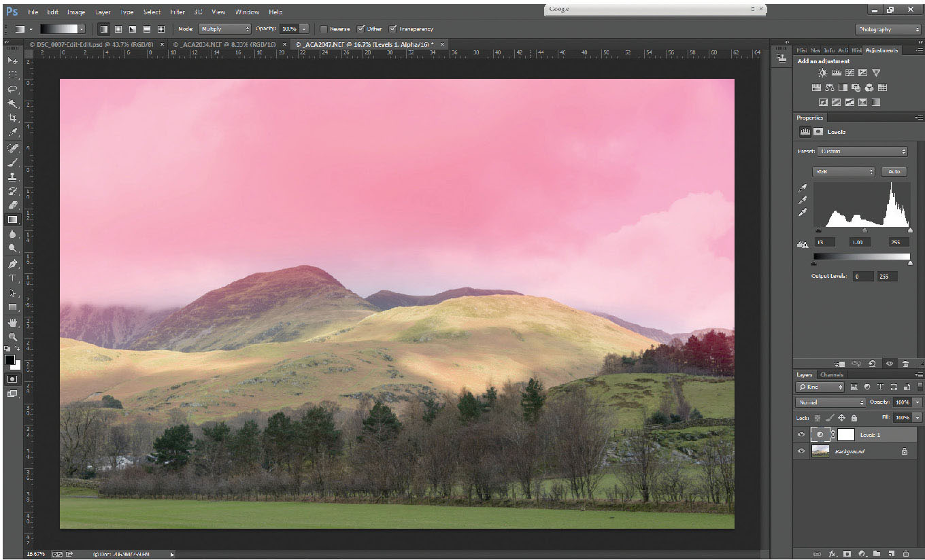Open the Levels Preset dropdown

pos(863,152)
